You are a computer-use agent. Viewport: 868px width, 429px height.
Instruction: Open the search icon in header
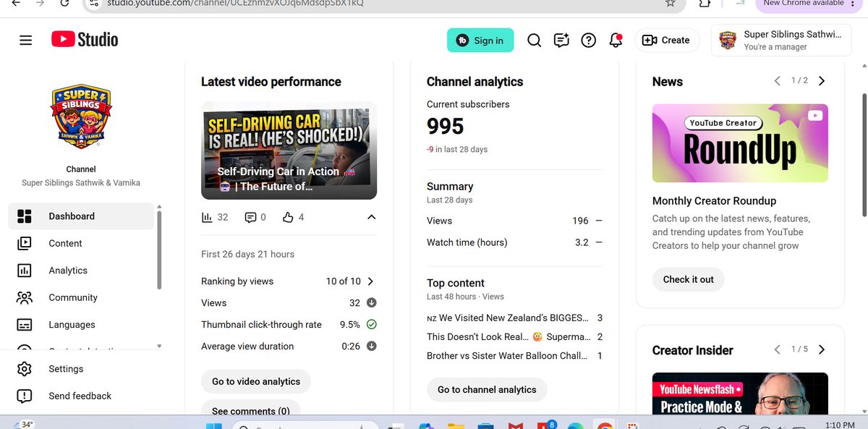click(534, 41)
